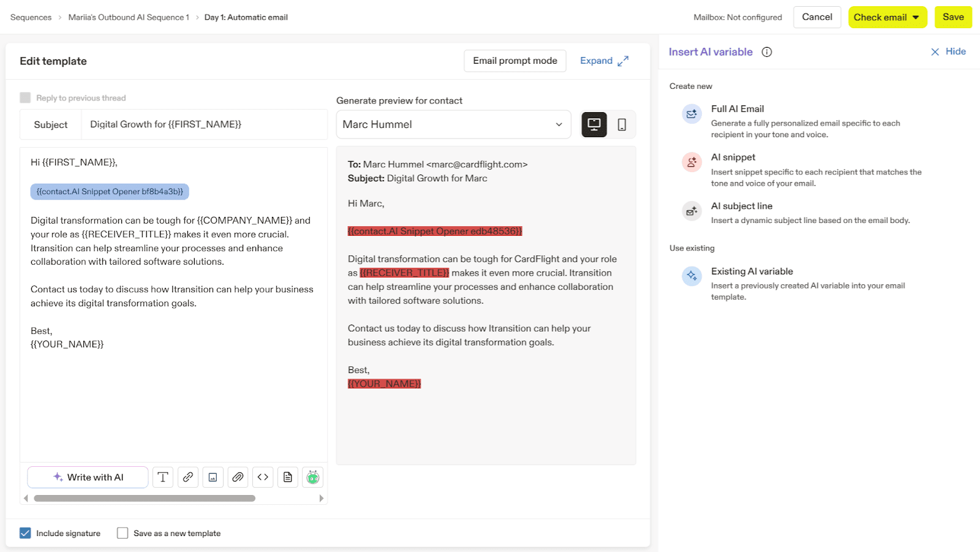The width and height of the screenshot is (980, 552).
Task: Open Mariia's Outbound AI Sequence 1 breadcrumb
Action: 129,17
